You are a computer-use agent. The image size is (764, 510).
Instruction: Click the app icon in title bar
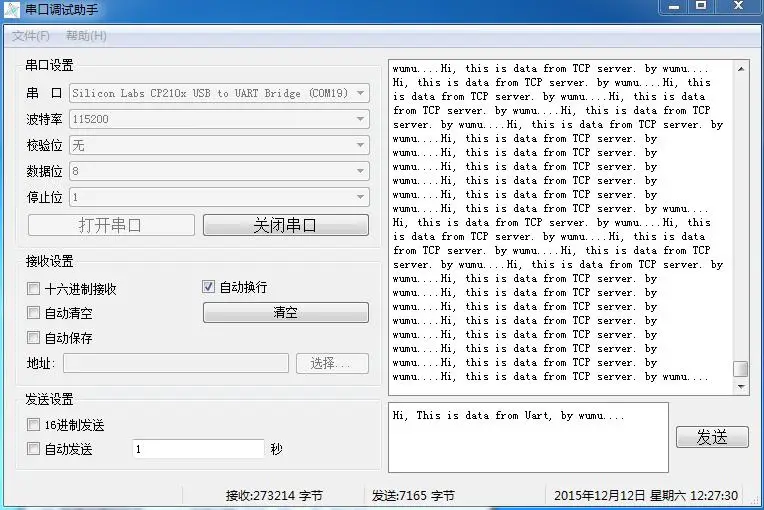[12, 9]
